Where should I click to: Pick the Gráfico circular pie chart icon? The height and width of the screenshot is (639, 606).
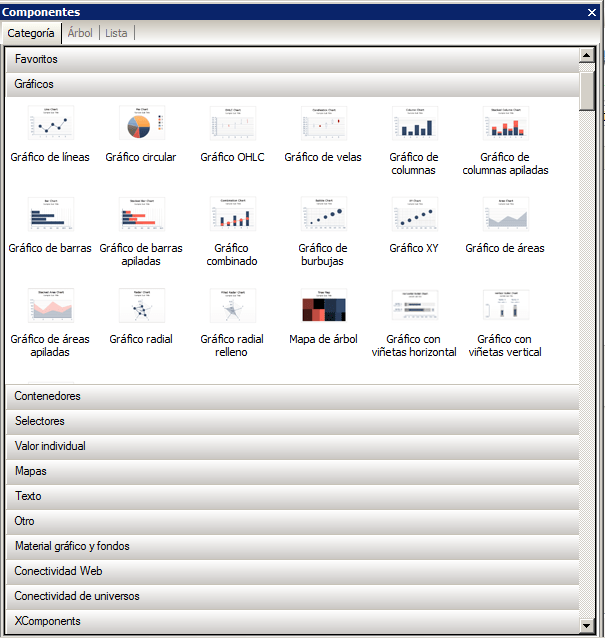(141, 124)
